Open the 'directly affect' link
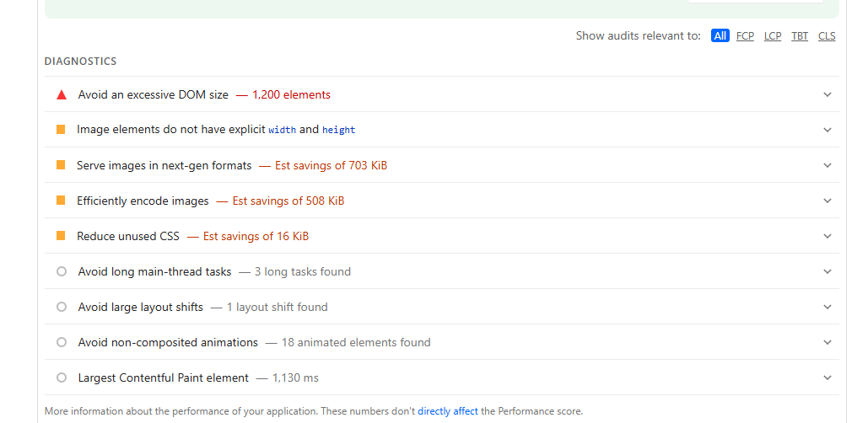This screenshot has height=423, width=868. coord(448,411)
